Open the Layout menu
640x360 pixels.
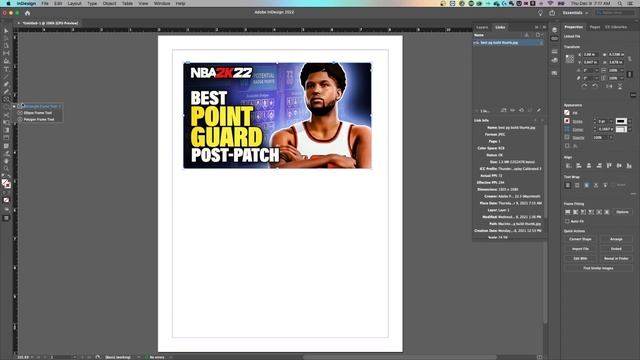(74, 3)
